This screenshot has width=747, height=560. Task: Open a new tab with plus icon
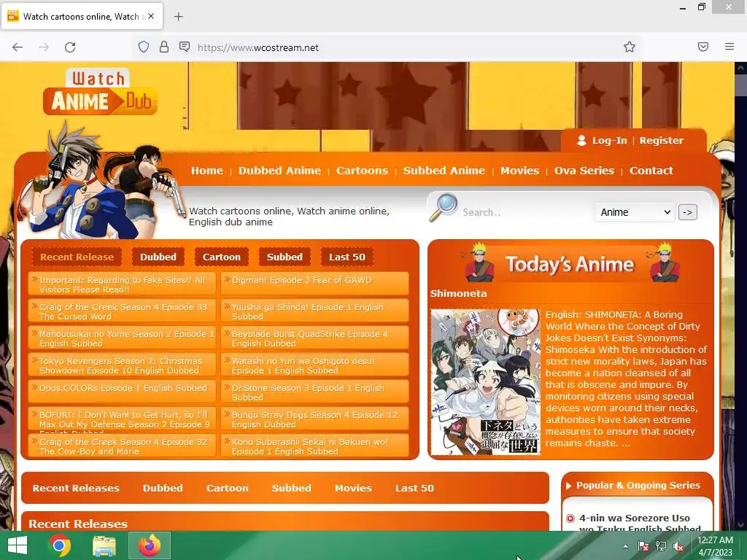click(x=178, y=17)
